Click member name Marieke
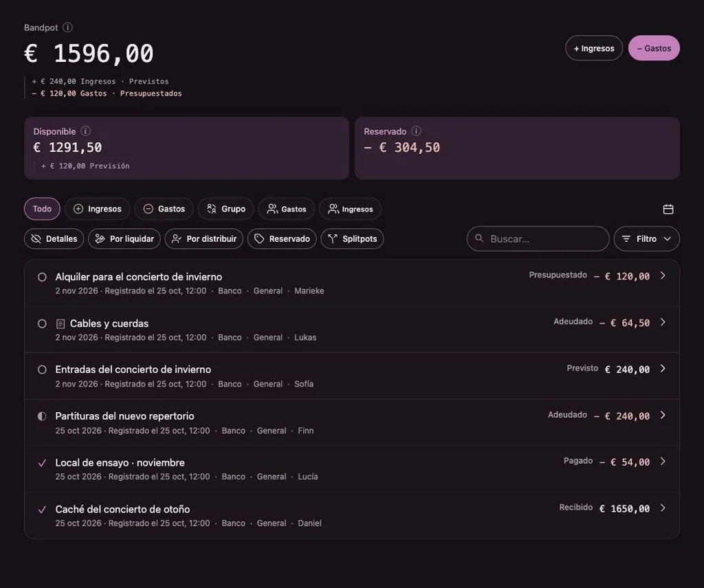704x588 pixels. 309,291
